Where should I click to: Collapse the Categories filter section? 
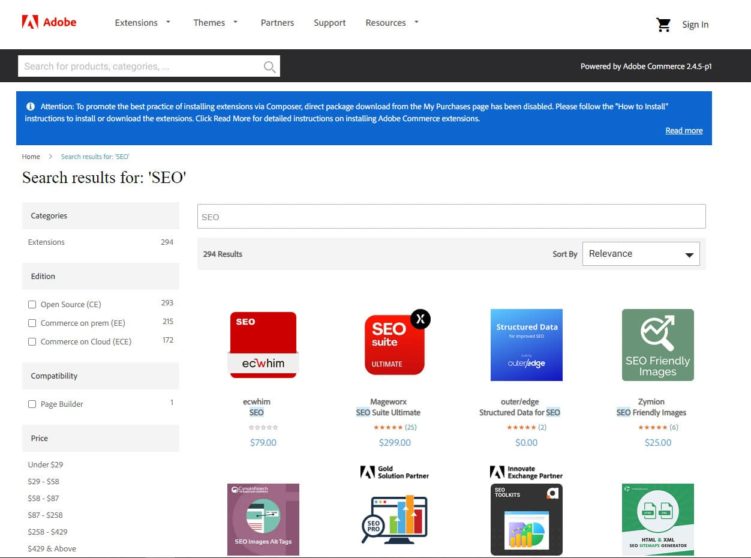[101, 216]
